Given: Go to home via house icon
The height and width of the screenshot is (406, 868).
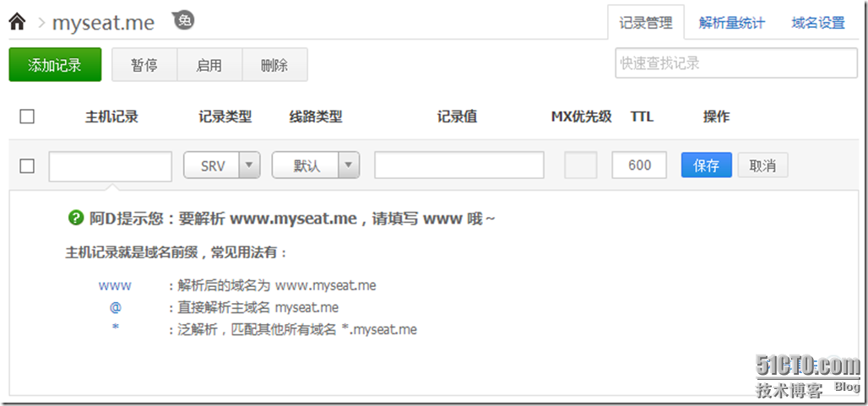Looking at the screenshot, I should 17,22.
